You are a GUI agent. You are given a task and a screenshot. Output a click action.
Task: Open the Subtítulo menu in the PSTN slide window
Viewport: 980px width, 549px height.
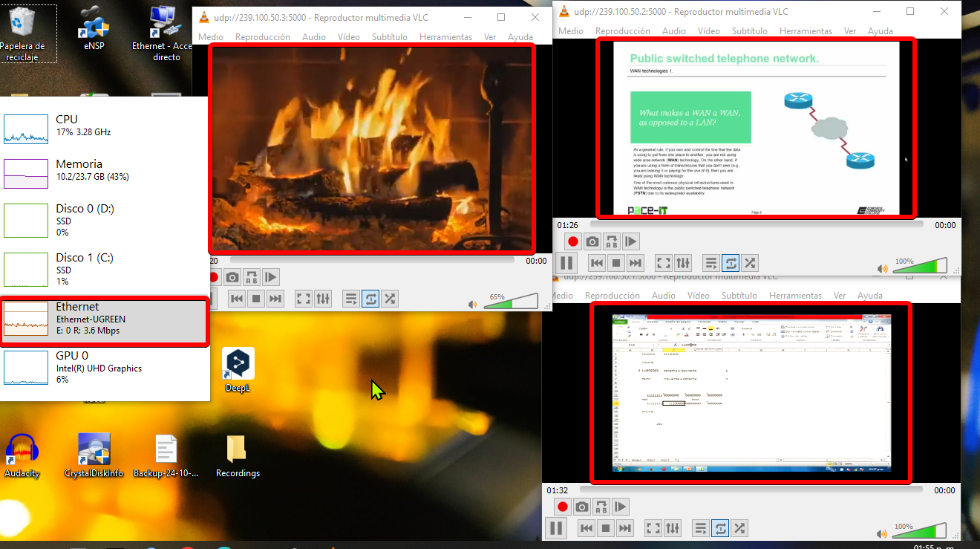[749, 31]
